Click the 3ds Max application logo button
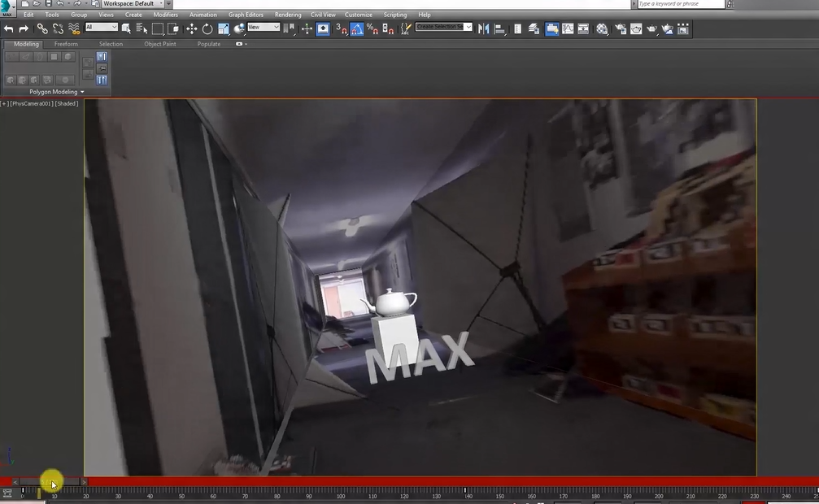 pos(7,8)
